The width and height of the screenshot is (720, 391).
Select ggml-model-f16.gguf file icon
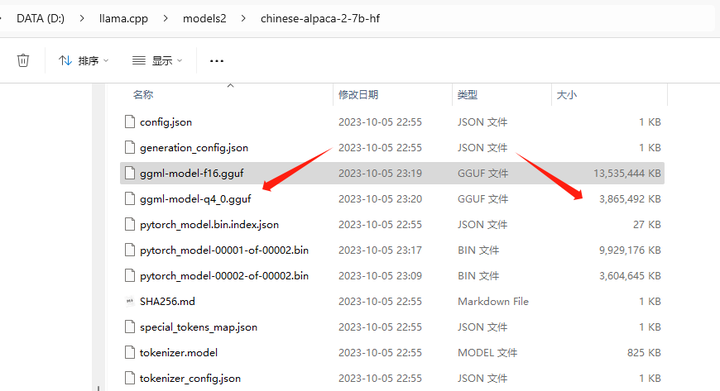130,173
